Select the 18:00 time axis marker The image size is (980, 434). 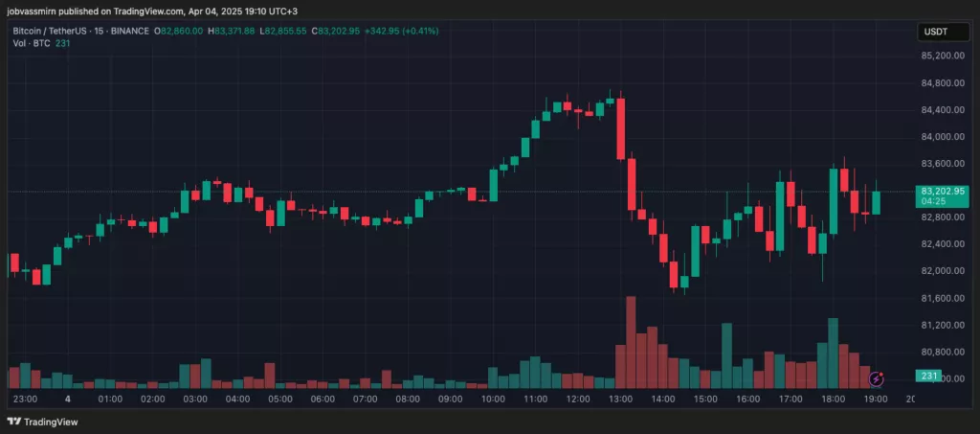point(834,399)
